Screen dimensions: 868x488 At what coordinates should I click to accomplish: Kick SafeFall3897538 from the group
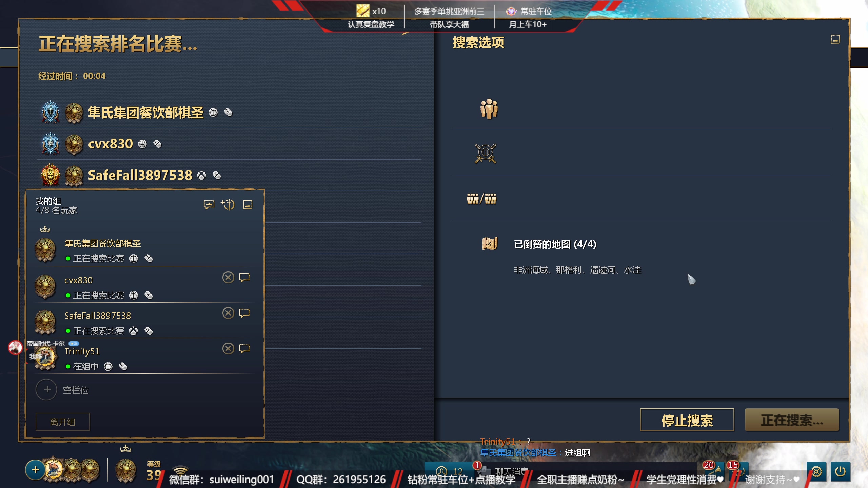click(228, 313)
